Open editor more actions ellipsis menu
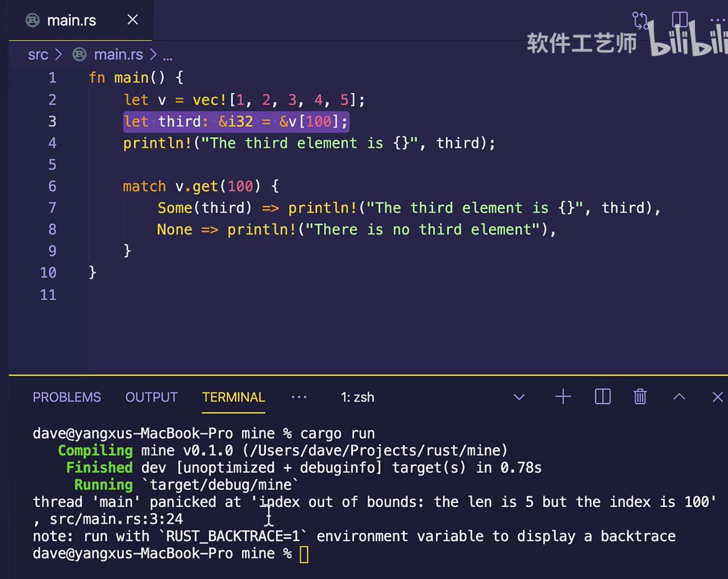Screen dimensions: 728x579 pyautogui.click(x=717, y=20)
